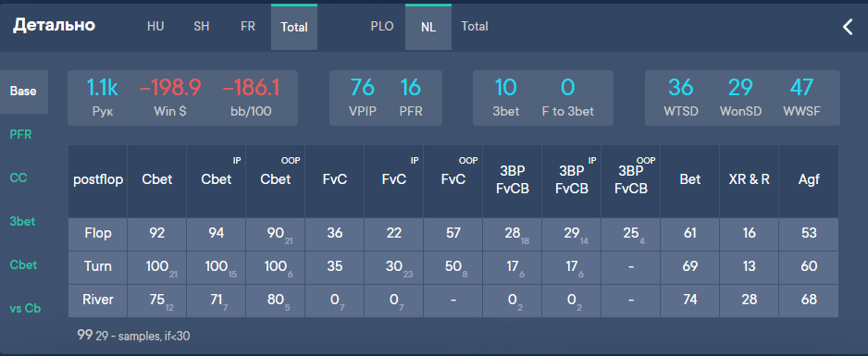Click the VPIP stat value 76

pos(363,87)
